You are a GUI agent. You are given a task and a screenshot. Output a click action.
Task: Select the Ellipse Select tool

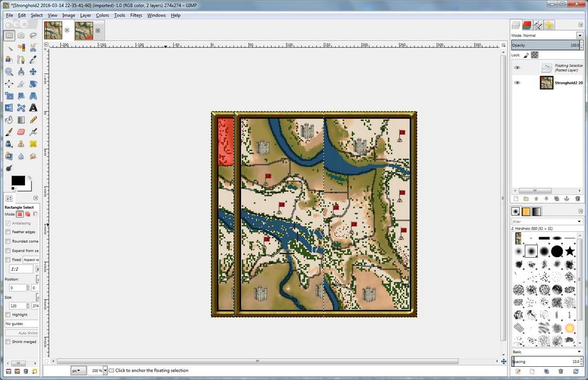pos(21,36)
